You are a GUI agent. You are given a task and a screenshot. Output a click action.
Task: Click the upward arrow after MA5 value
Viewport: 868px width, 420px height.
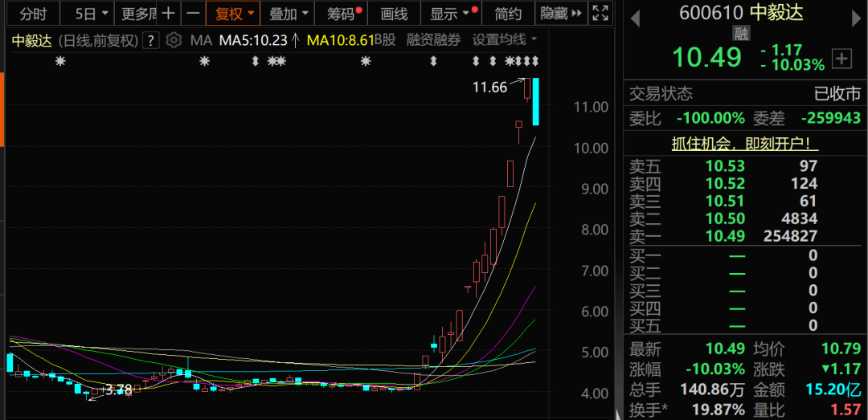pyautogui.click(x=296, y=40)
